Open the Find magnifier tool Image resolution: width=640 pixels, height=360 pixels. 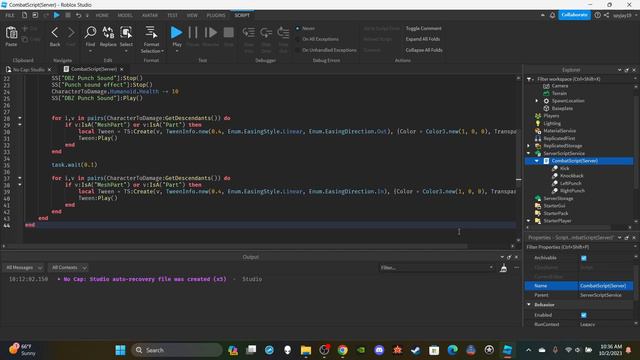tap(90, 33)
